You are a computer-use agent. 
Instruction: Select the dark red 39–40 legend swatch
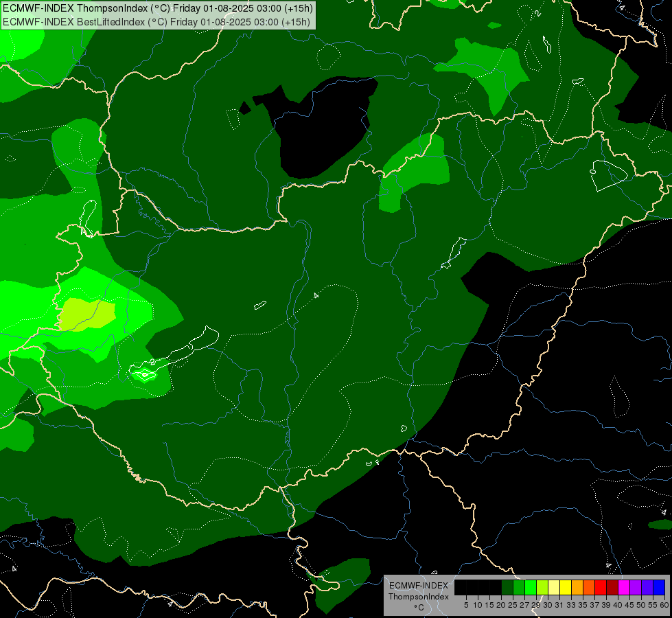pos(612,587)
